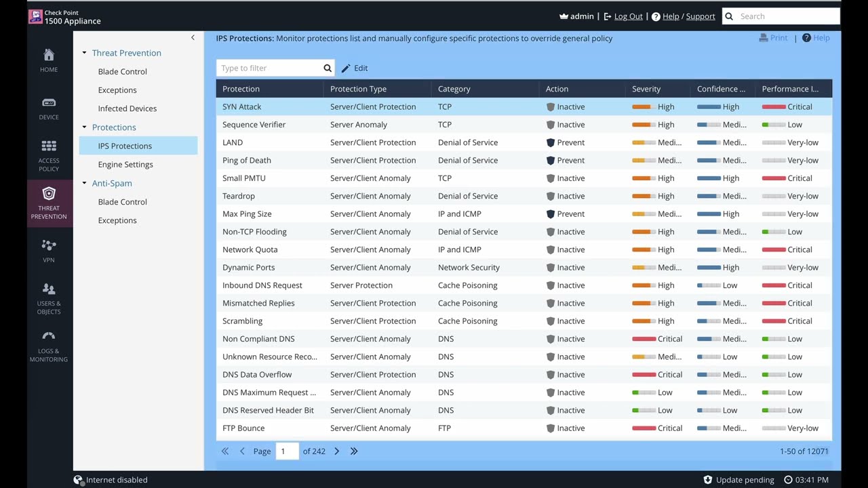Open Exceptions under Anti-Spam
The image size is (868, 488).
click(x=117, y=220)
